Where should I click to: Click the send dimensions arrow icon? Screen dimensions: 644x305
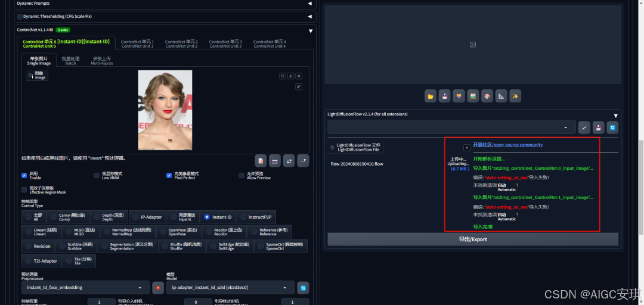(303, 161)
